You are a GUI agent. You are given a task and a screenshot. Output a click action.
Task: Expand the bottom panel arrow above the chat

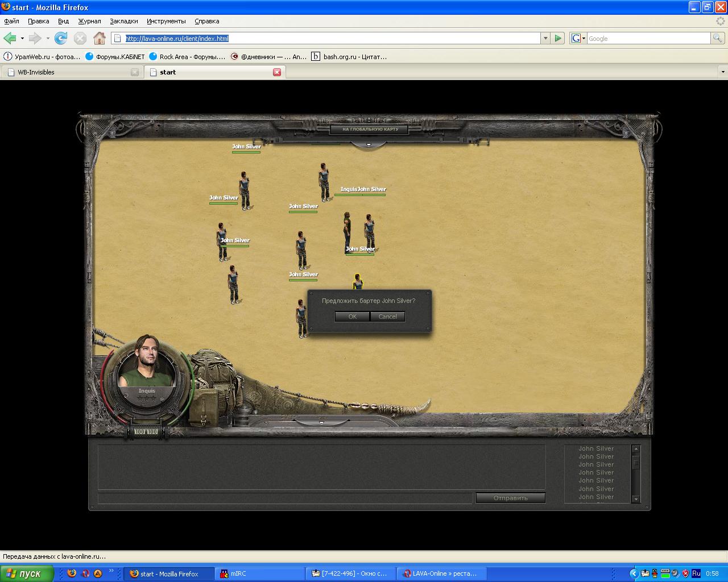click(321, 422)
